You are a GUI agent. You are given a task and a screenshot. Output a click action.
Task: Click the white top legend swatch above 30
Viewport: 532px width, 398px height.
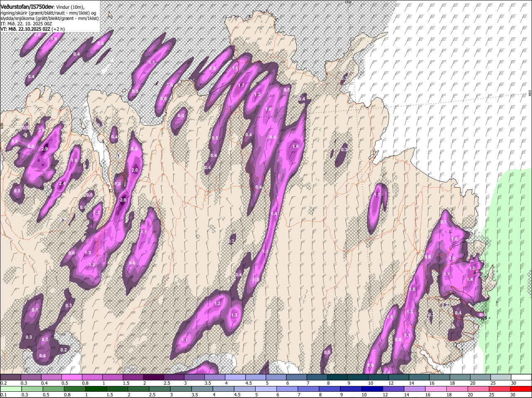[x=521, y=377]
